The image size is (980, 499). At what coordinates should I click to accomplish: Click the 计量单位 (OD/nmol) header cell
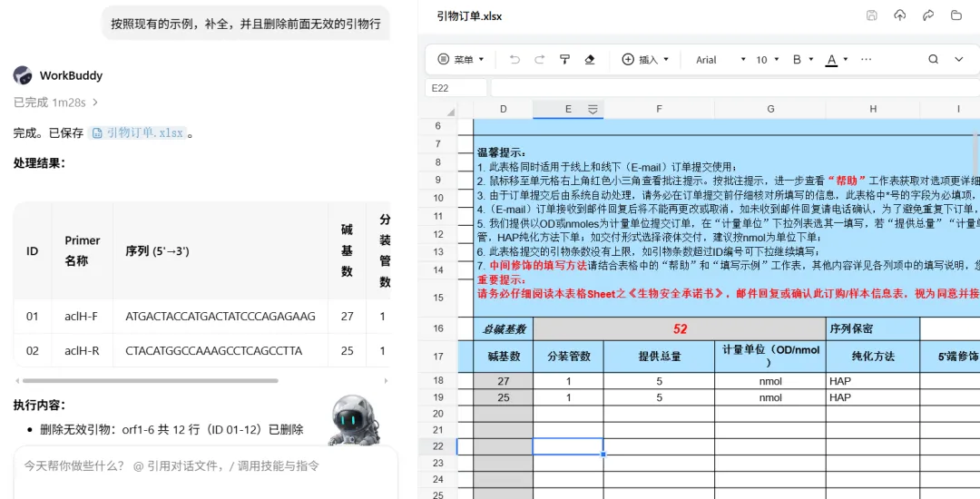tap(770, 357)
